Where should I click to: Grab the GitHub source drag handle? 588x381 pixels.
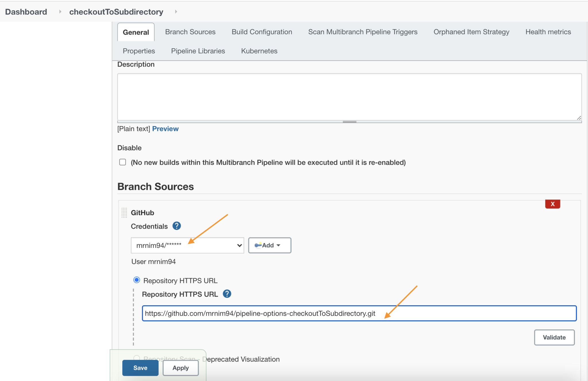[124, 213]
